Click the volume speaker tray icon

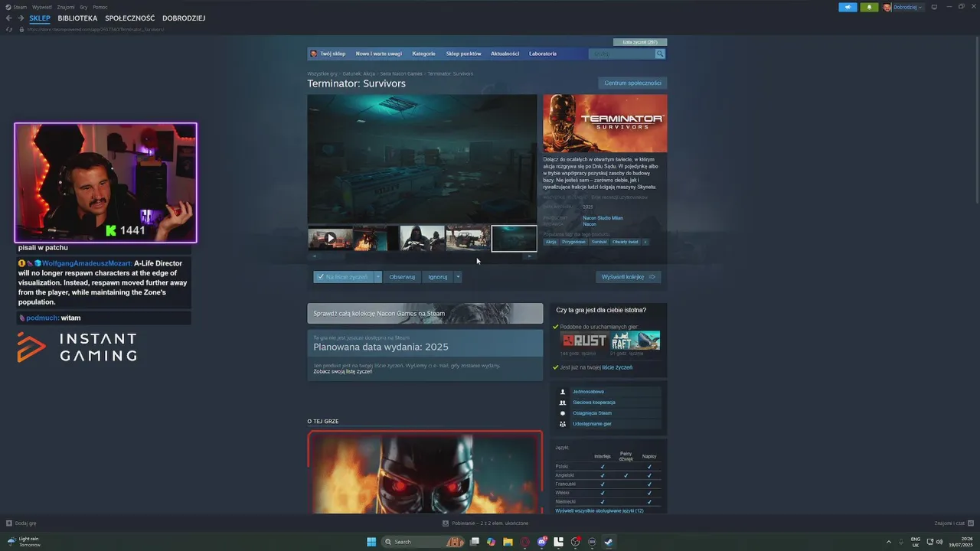click(x=941, y=542)
